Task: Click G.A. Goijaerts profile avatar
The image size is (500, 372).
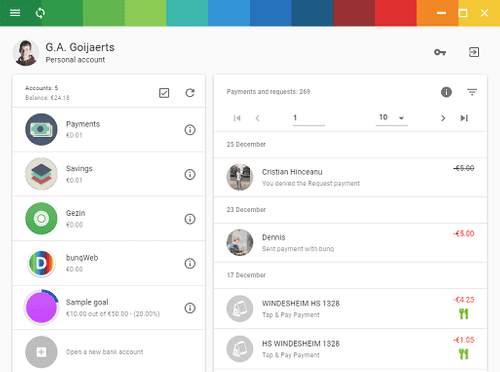Action: click(x=26, y=53)
